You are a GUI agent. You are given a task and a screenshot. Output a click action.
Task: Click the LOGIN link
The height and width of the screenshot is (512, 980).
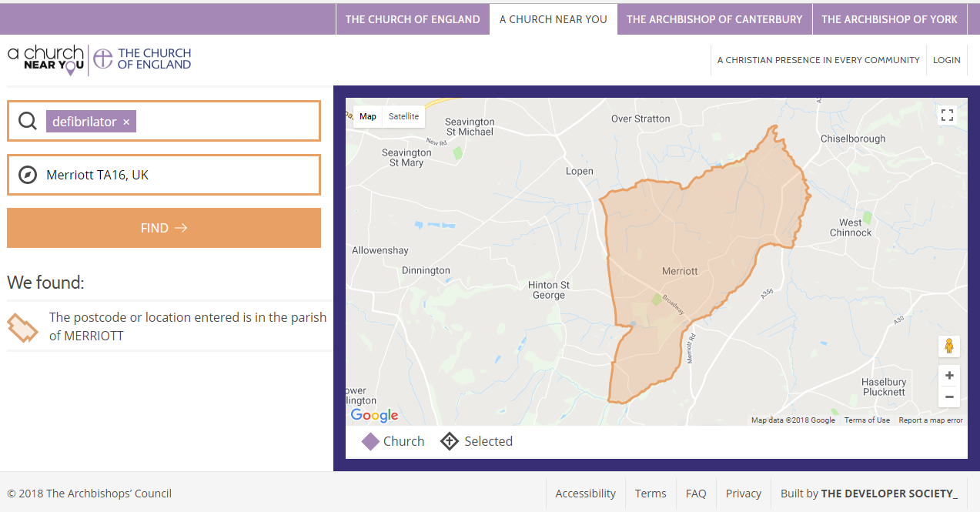point(946,60)
